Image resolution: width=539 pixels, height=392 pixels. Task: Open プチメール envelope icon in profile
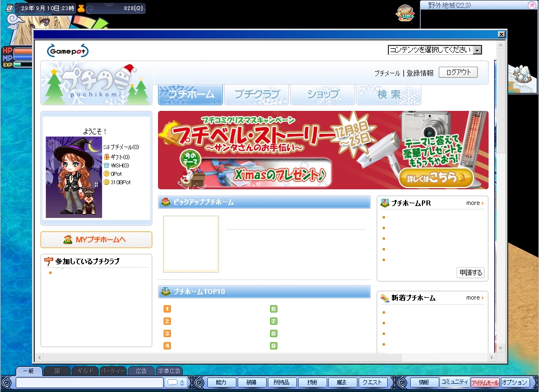pyautogui.click(x=106, y=147)
